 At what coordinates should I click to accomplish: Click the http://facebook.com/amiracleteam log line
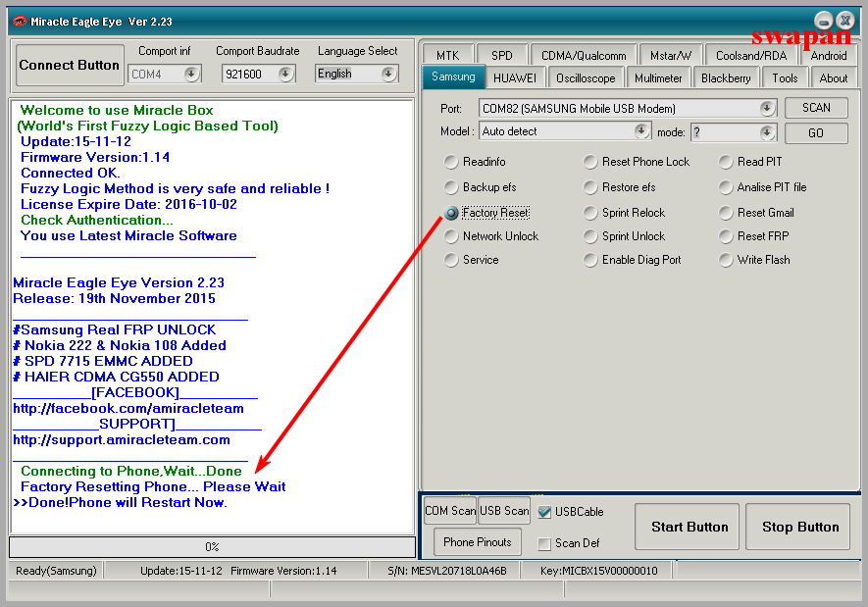[128, 408]
